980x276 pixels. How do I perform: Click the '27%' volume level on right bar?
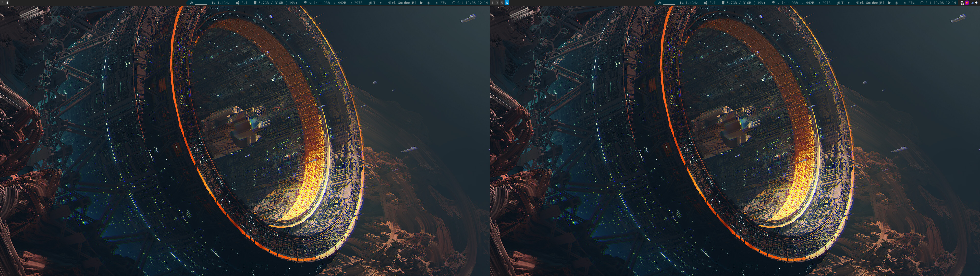click(x=912, y=3)
